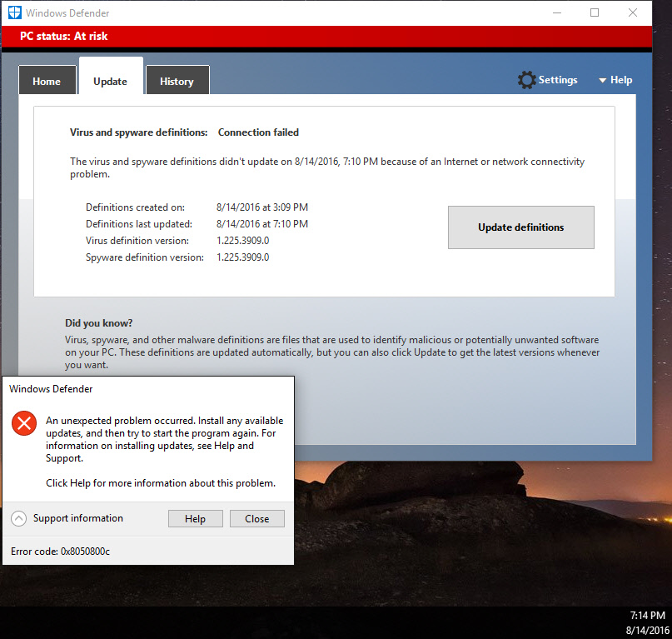
Task: Click 'Spyware definition version:' label
Action: pyautogui.click(x=145, y=257)
